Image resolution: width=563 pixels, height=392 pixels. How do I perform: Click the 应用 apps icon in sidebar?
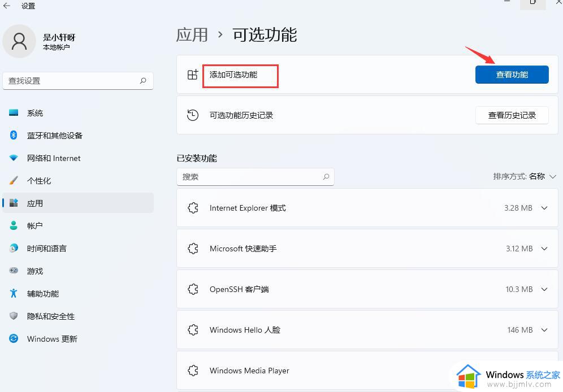tap(14, 203)
